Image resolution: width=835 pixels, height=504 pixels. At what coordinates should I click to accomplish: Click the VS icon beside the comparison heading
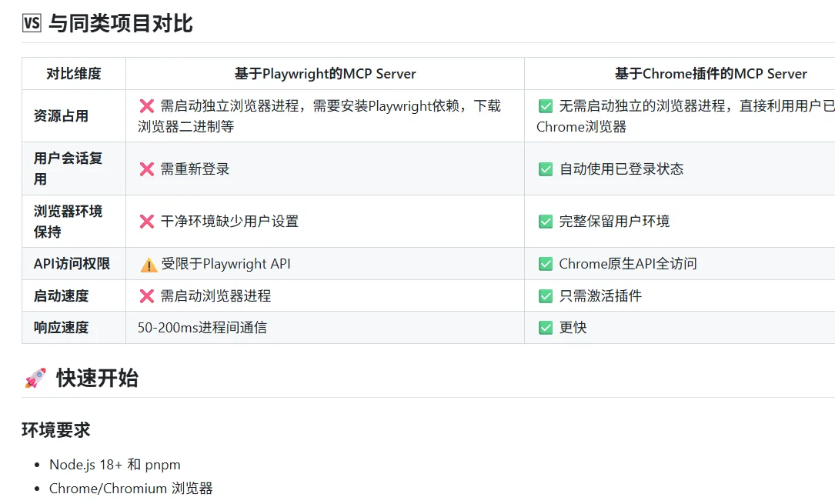31,23
